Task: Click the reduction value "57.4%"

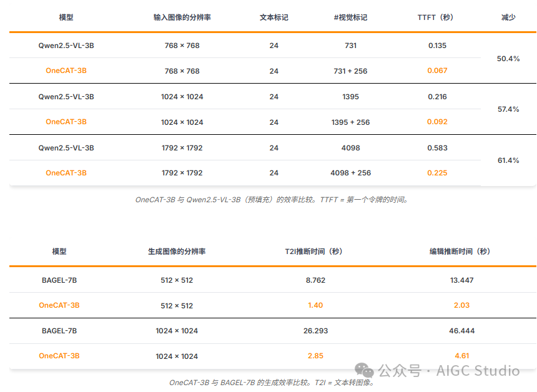Action: [x=508, y=109]
